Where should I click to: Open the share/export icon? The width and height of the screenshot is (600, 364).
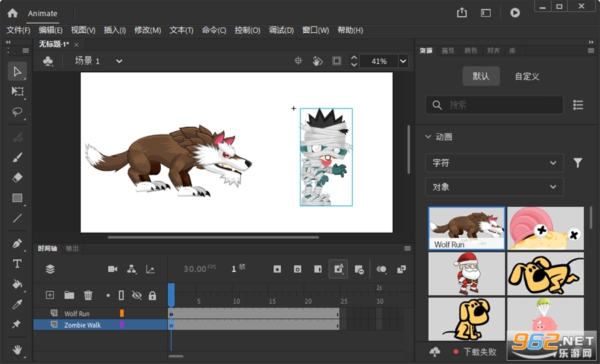[462, 13]
